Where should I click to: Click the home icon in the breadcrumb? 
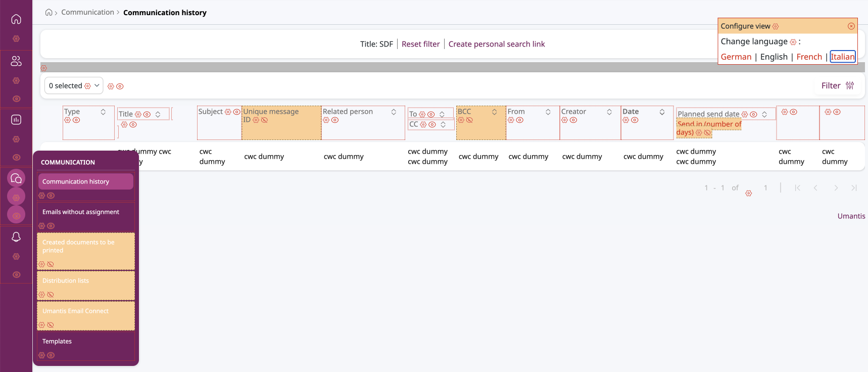pyautogui.click(x=49, y=13)
